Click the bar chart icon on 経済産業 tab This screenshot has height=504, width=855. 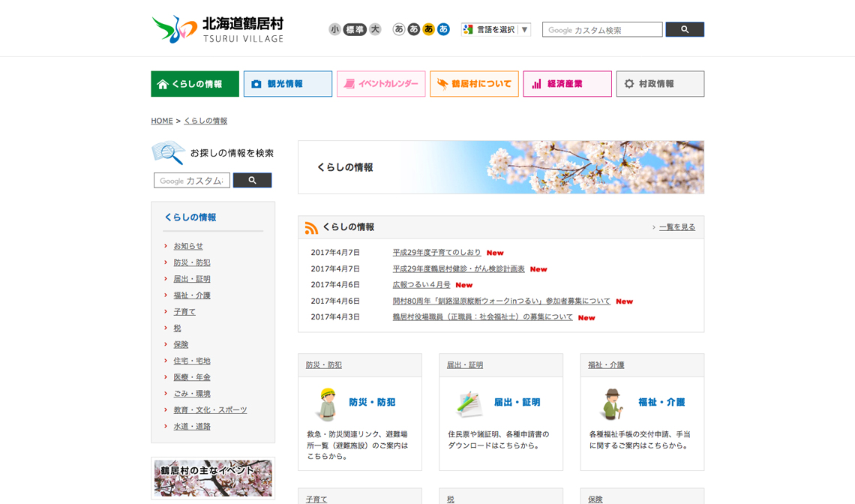pos(536,84)
